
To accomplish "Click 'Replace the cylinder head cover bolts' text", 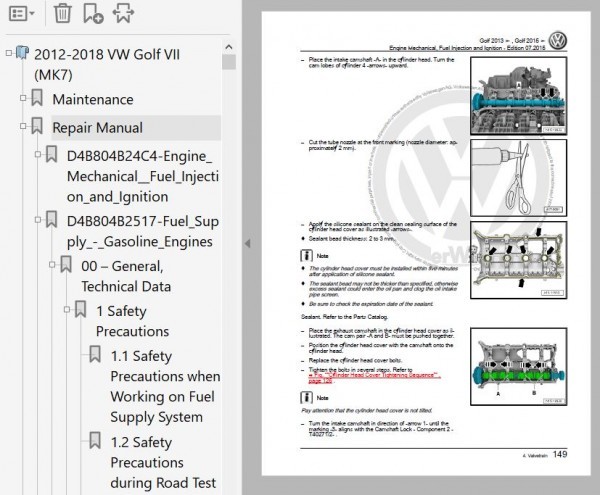I will 355,360.
